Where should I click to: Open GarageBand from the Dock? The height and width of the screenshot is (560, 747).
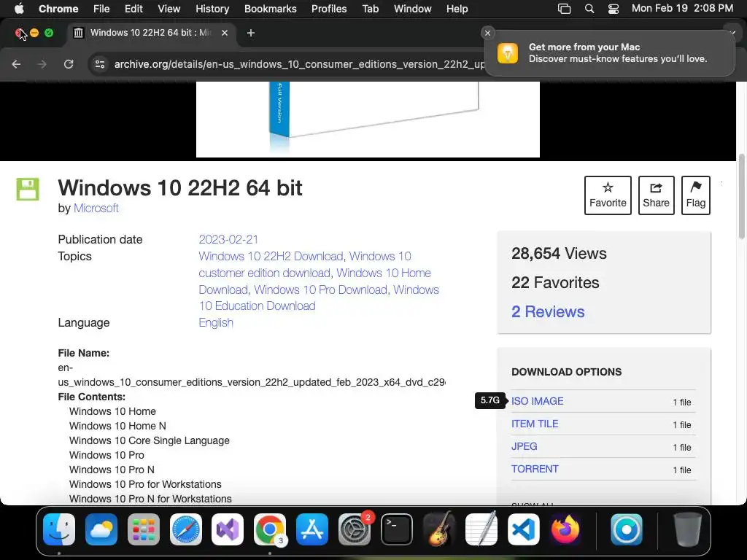438,529
